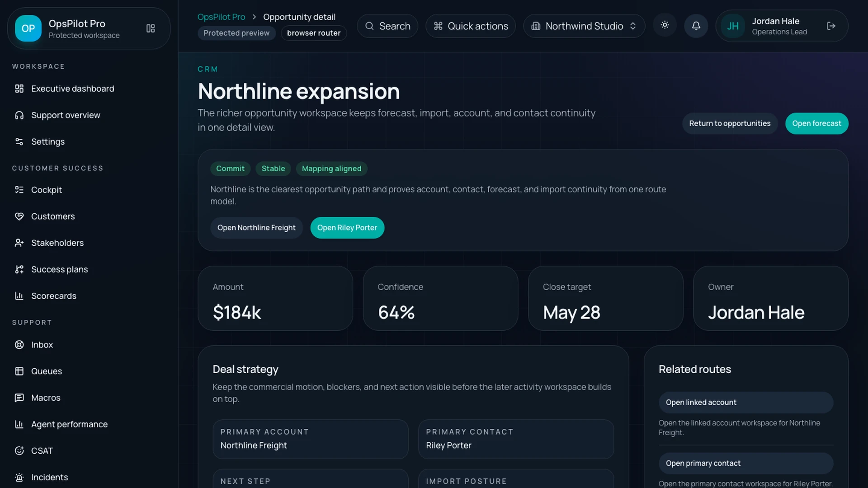This screenshot has width=868, height=488.
Task: Click Return to opportunities
Action: [x=730, y=123]
